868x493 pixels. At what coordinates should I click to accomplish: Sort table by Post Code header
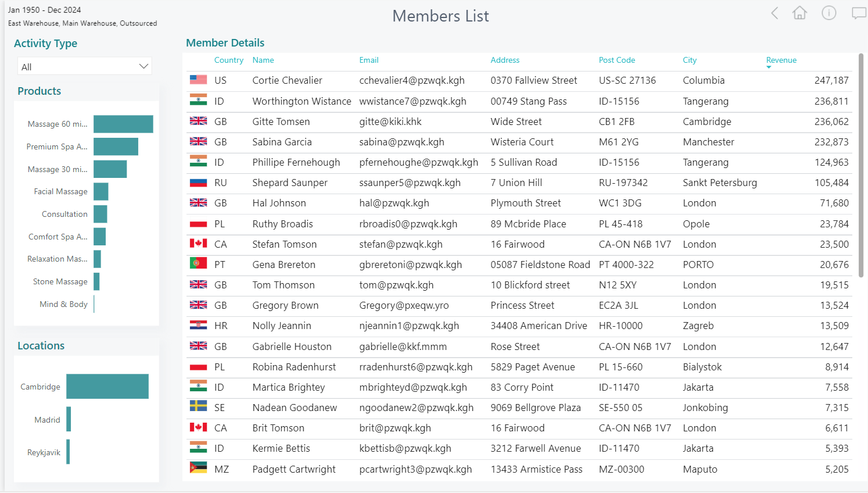(616, 60)
